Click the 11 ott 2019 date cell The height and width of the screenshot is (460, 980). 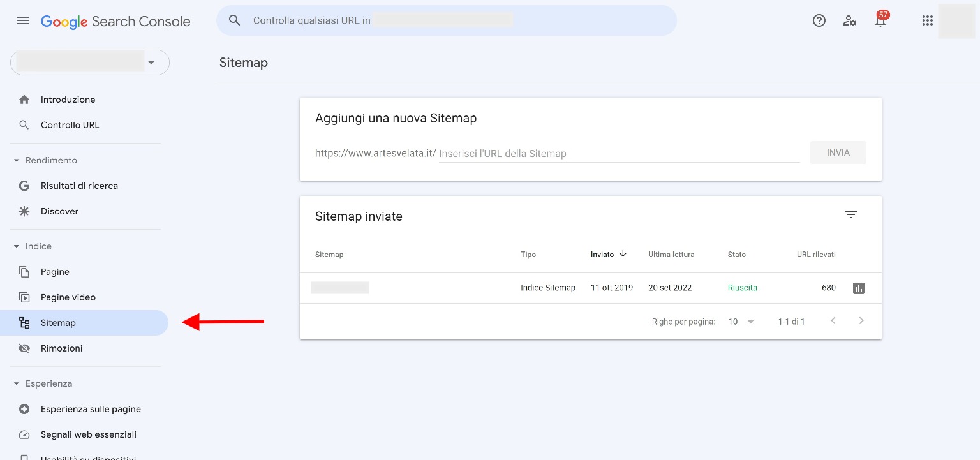(x=612, y=288)
